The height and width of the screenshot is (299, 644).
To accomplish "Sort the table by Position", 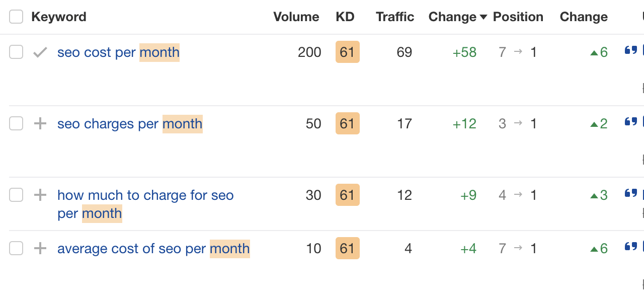I will click(x=518, y=17).
